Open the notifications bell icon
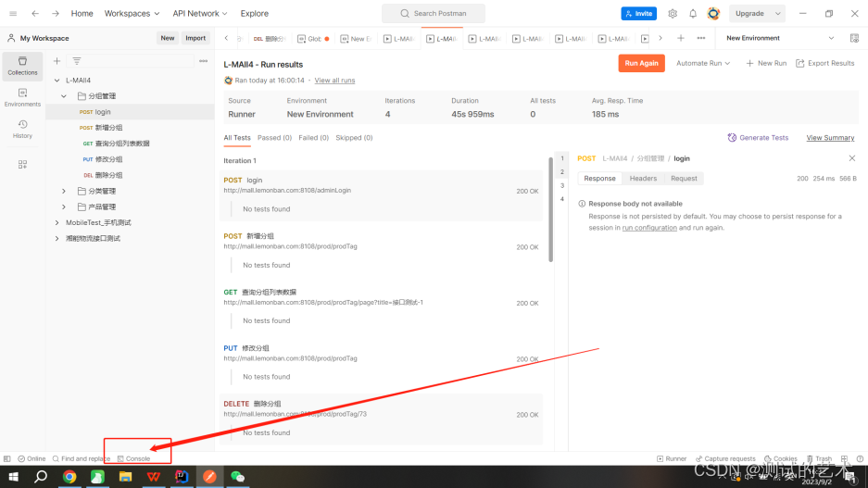The width and height of the screenshot is (868, 488). pyautogui.click(x=693, y=13)
